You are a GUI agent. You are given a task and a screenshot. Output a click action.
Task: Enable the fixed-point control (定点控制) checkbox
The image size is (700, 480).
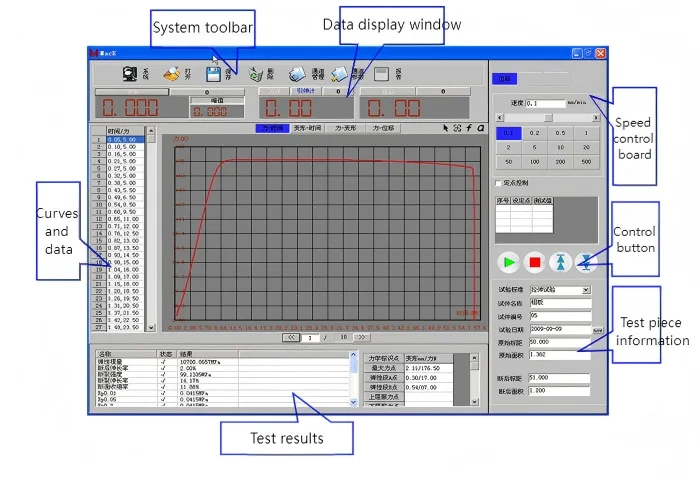click(x=498, y=183)
